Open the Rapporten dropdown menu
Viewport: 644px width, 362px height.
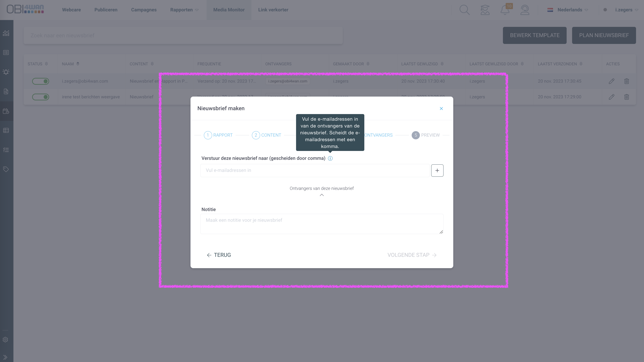(x=184, y=10)
